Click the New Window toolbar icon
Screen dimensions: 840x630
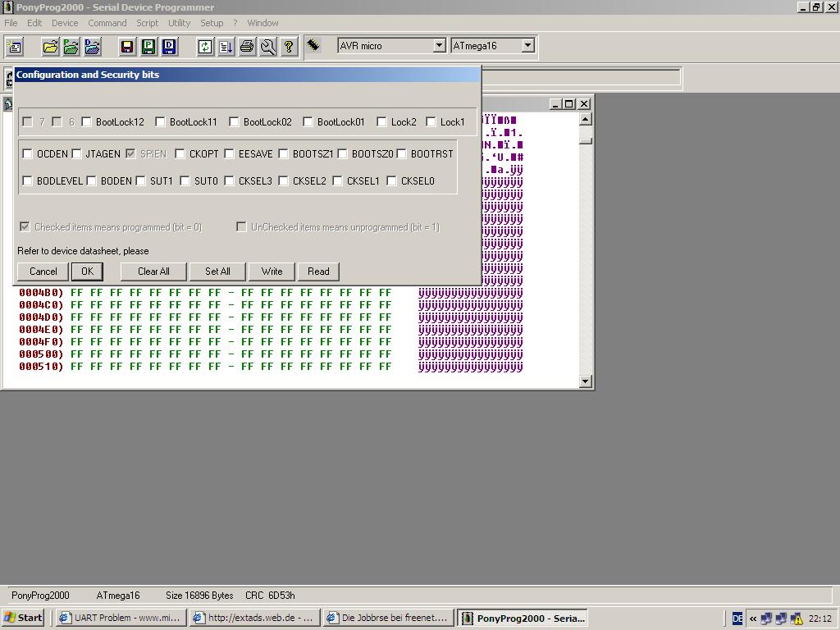click(15, 47)
